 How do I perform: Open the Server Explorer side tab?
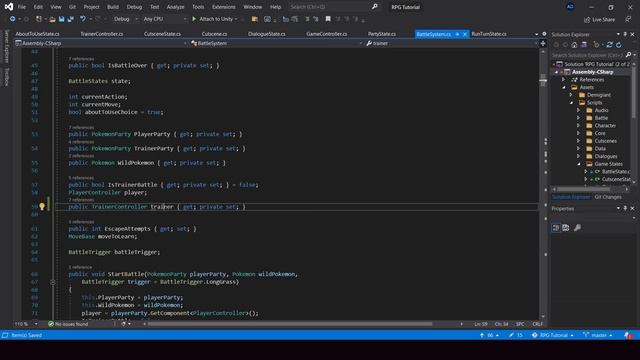click(x=7, y=47)
